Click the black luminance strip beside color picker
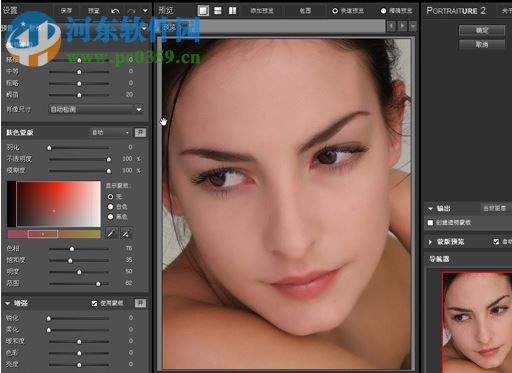This screenshot has width=512, height=373. pos(11,204)
